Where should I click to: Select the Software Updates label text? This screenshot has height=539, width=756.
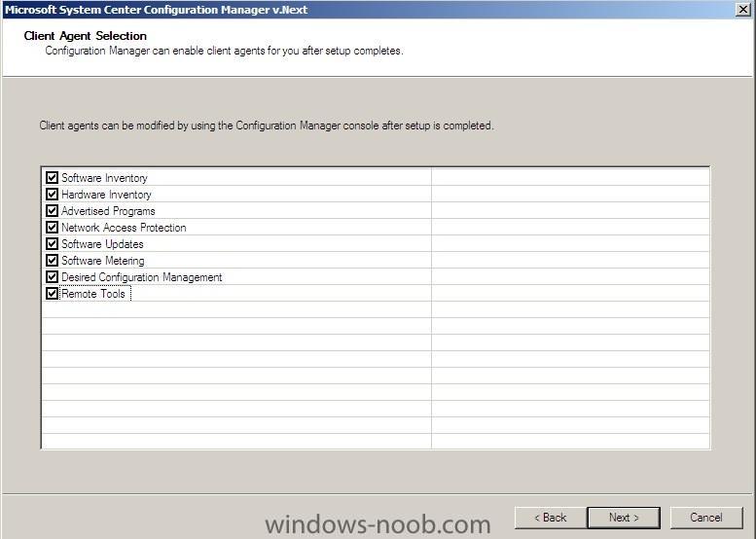(102, 244)
